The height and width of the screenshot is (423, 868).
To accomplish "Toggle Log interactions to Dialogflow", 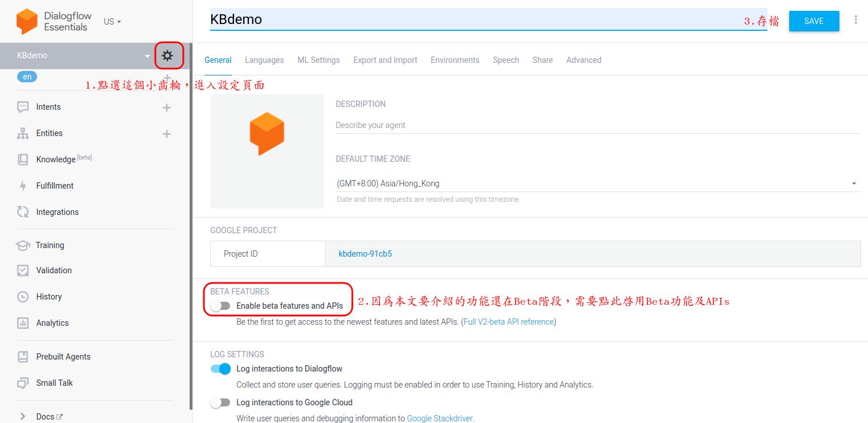I will (220, 369).
